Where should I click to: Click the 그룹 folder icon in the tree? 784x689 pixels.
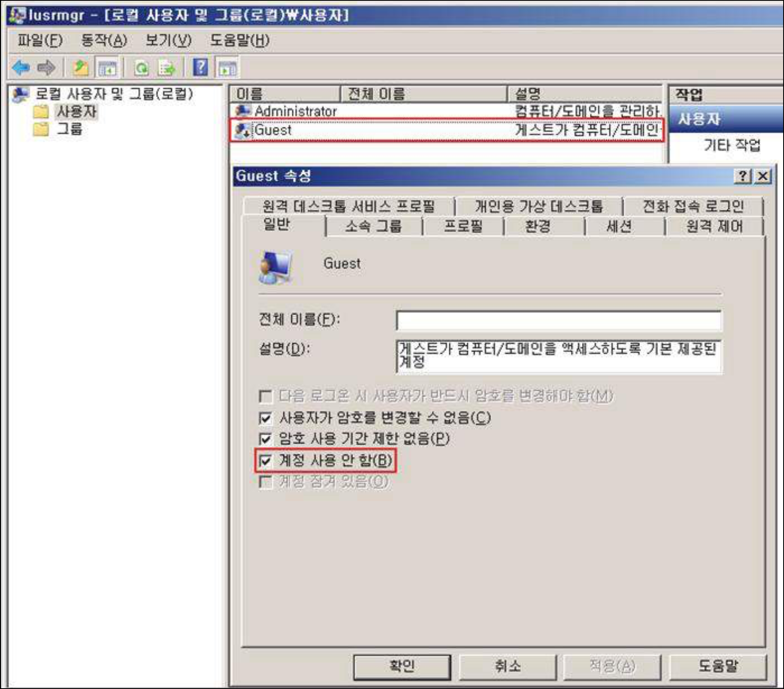(x=41, y=130)
